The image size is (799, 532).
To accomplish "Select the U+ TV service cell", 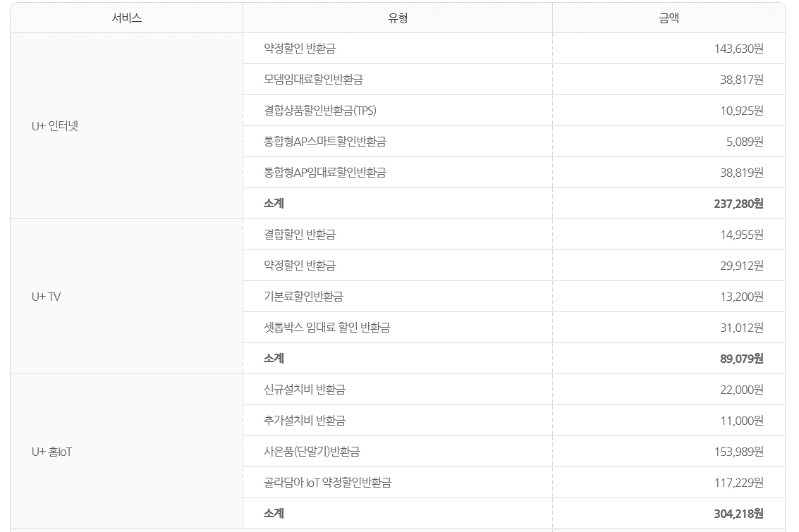I will [126, 296].
